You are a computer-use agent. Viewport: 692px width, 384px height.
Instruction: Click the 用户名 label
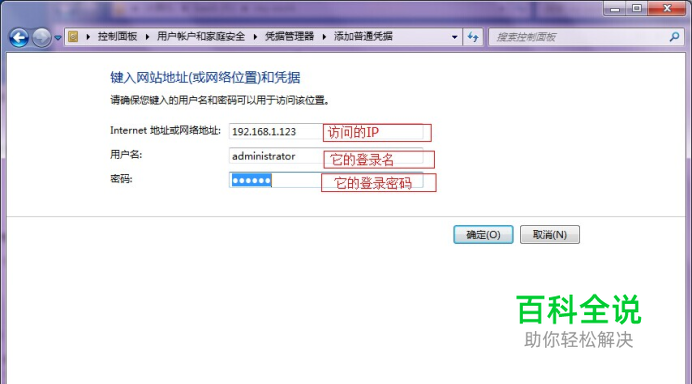(126, 154)
